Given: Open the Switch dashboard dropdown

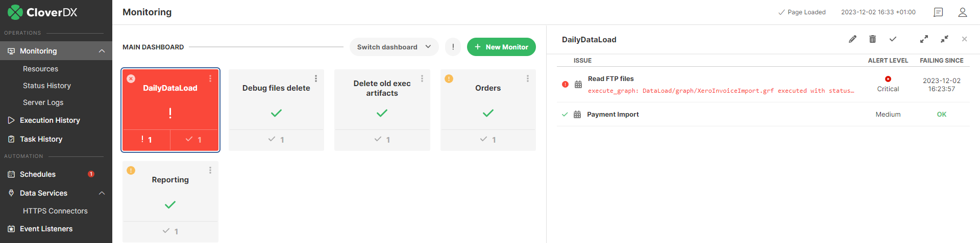Looking at the screenshot, I should (x=394, y=47).
